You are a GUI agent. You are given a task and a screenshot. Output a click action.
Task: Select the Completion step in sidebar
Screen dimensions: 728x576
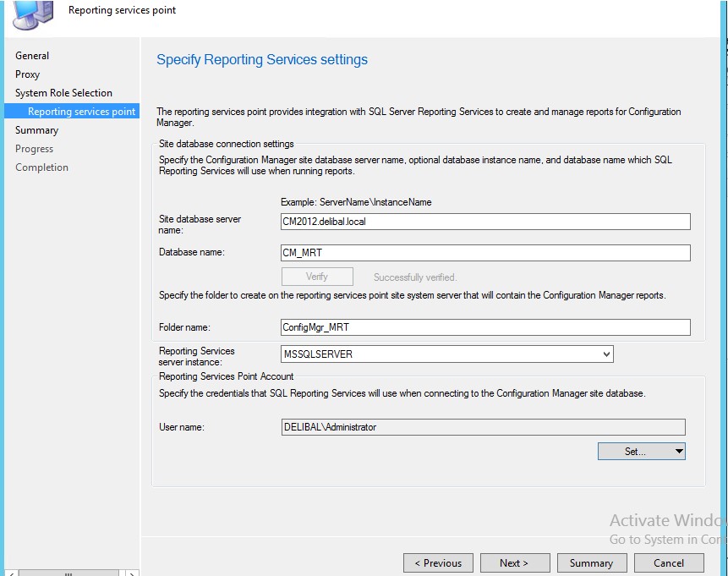[x=41, y=167]
